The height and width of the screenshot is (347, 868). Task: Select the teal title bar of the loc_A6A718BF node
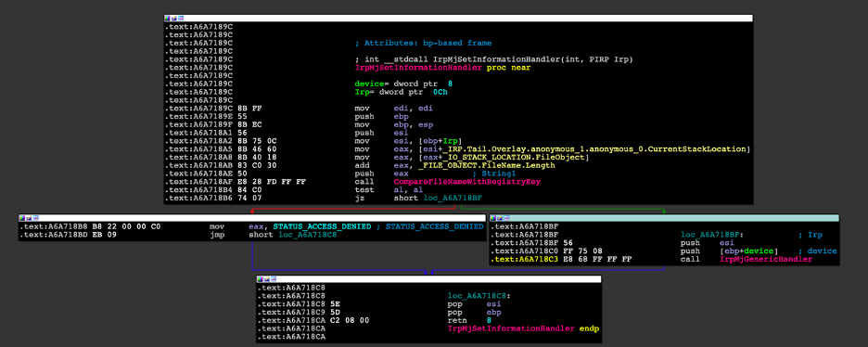click(664, 217)
